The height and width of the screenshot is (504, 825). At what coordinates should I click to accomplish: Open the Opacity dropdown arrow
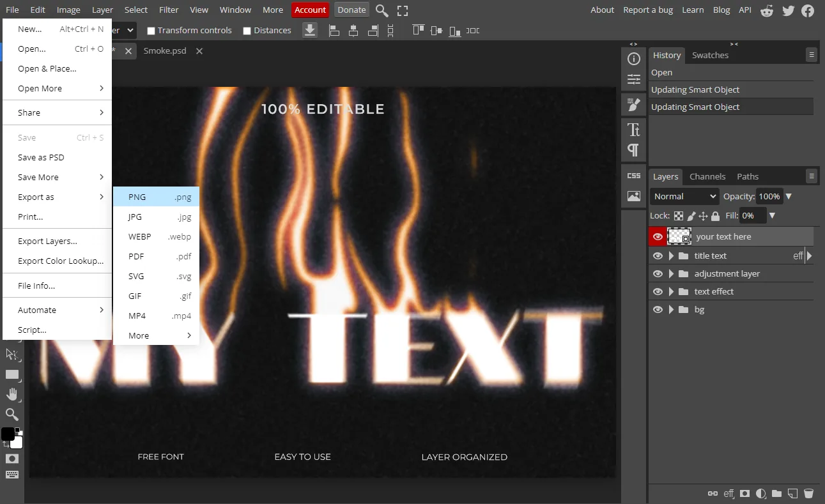(x=789, y=197)
